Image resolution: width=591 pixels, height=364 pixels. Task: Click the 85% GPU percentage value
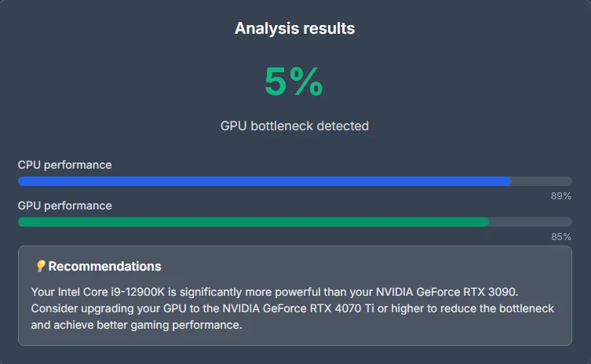pos(560,236)
